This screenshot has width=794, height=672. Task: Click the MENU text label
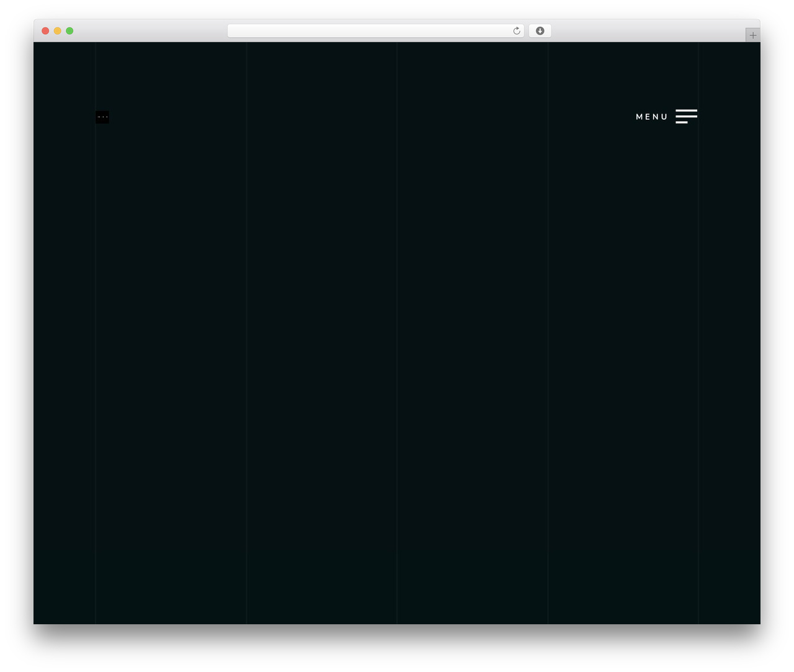click(652, 117)
